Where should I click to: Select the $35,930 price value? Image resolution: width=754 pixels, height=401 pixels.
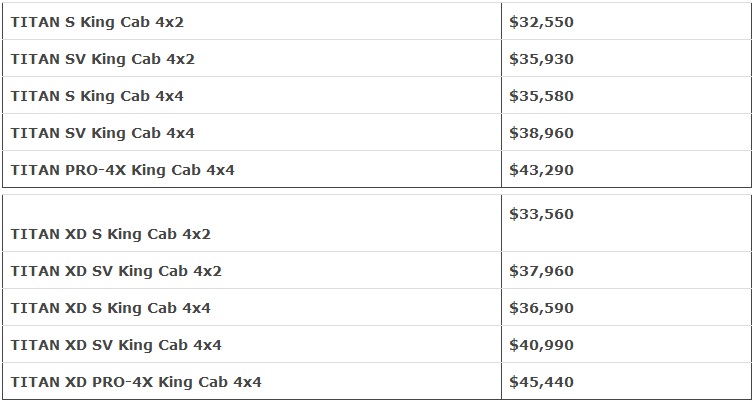pyautogui.click(x=541, y=59)
